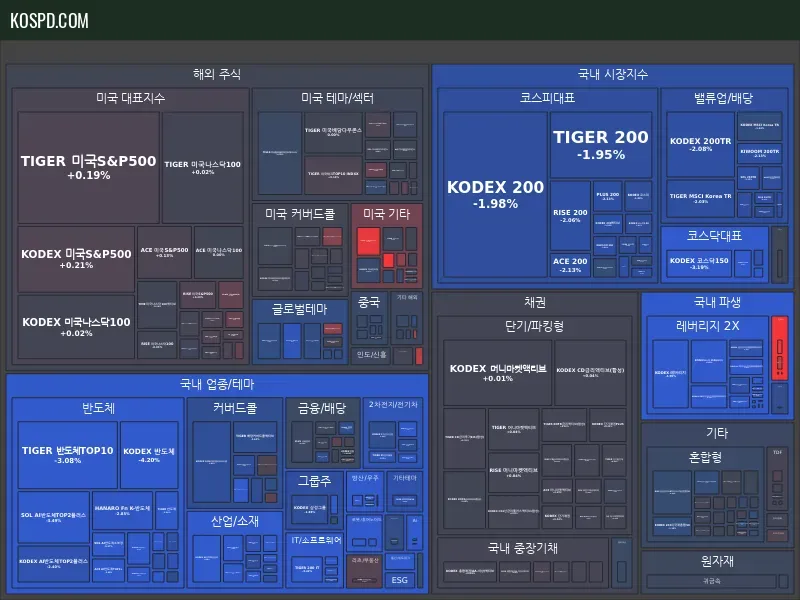Select the KODEX 200TR -2.08% tile

click(701, 145)
